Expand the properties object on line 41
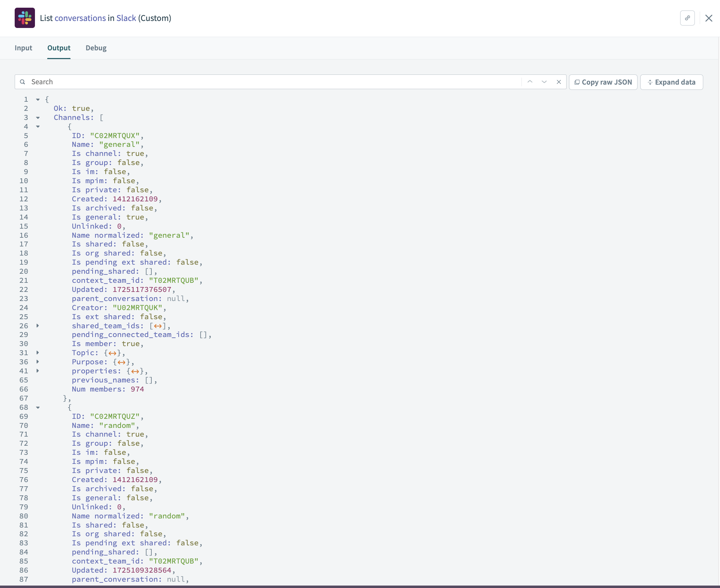The height and width of the screenshot is (588, 720). coord(38,371)
